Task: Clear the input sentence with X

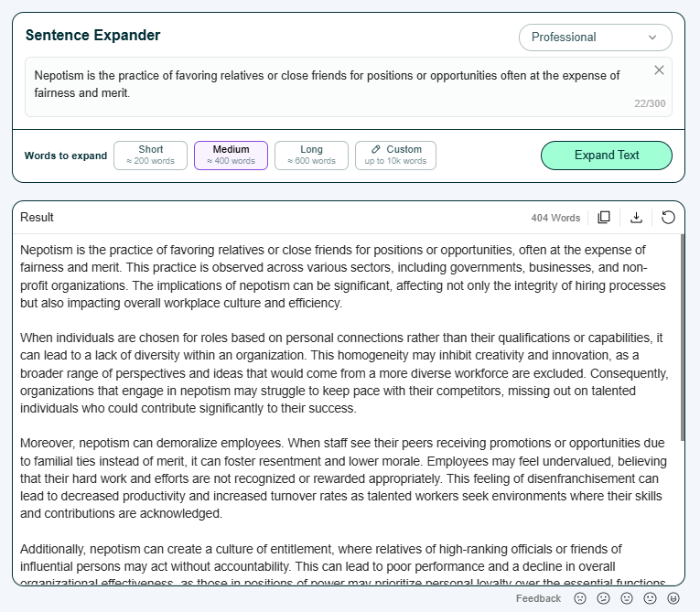Action: click(x=659, y=70)
